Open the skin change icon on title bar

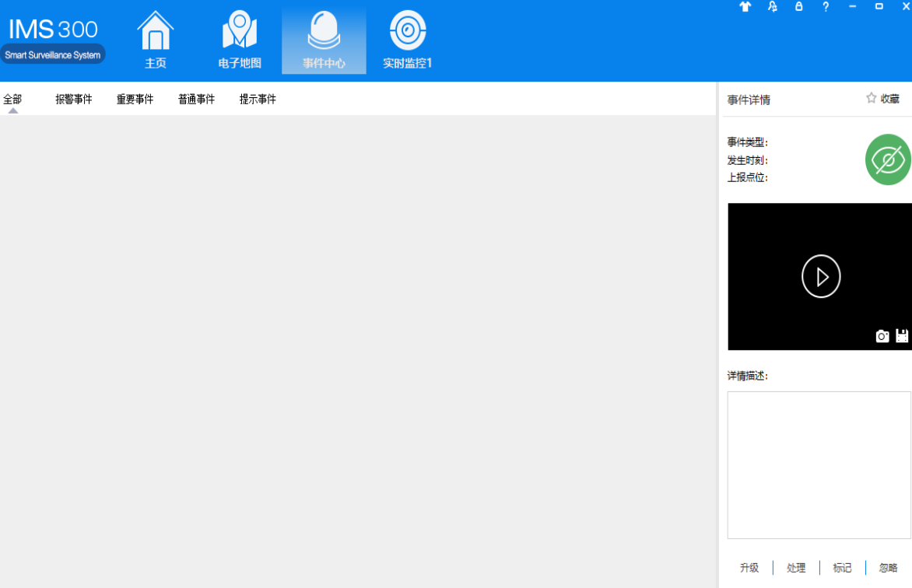pos(744,7)
